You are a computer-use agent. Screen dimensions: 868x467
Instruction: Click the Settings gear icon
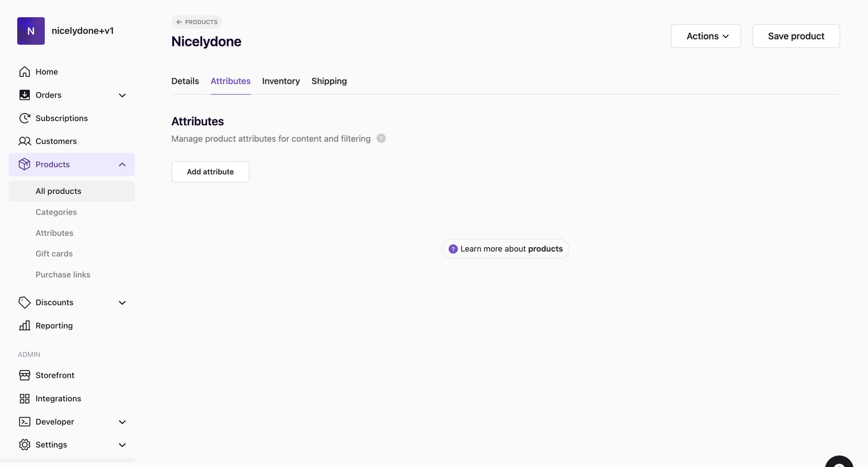pos(25,445)
